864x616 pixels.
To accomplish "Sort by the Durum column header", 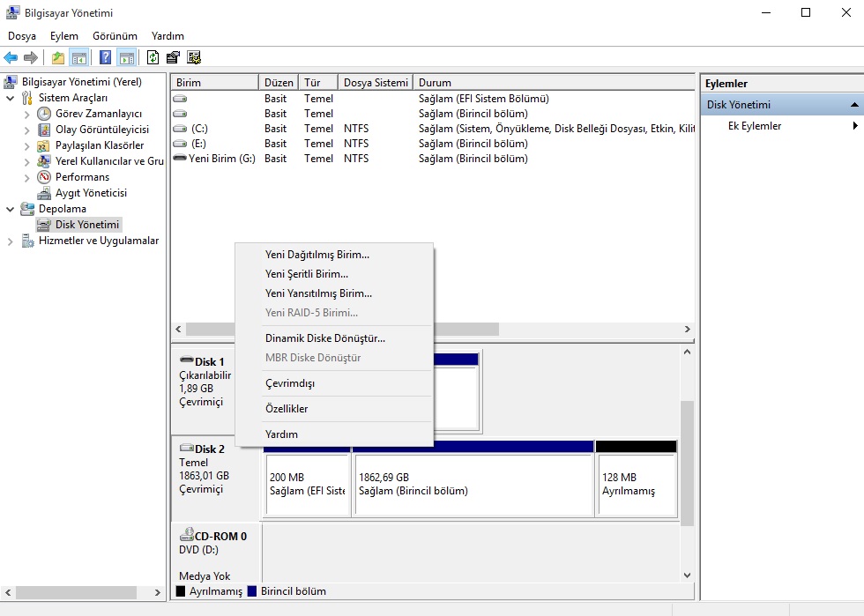I will (554, 83).
